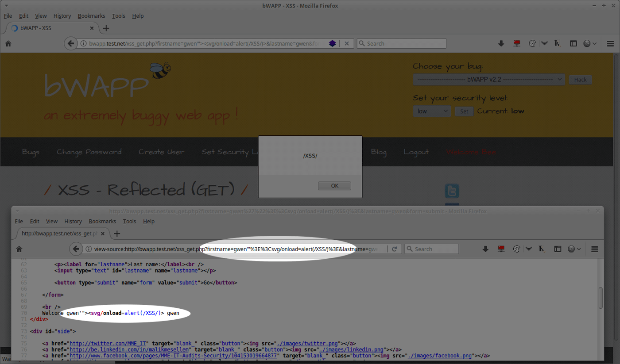Image resolution: width=620 pixels, height=364 pixels.
Task: Open the View menu in the view-source window
Action: point(52,221)
